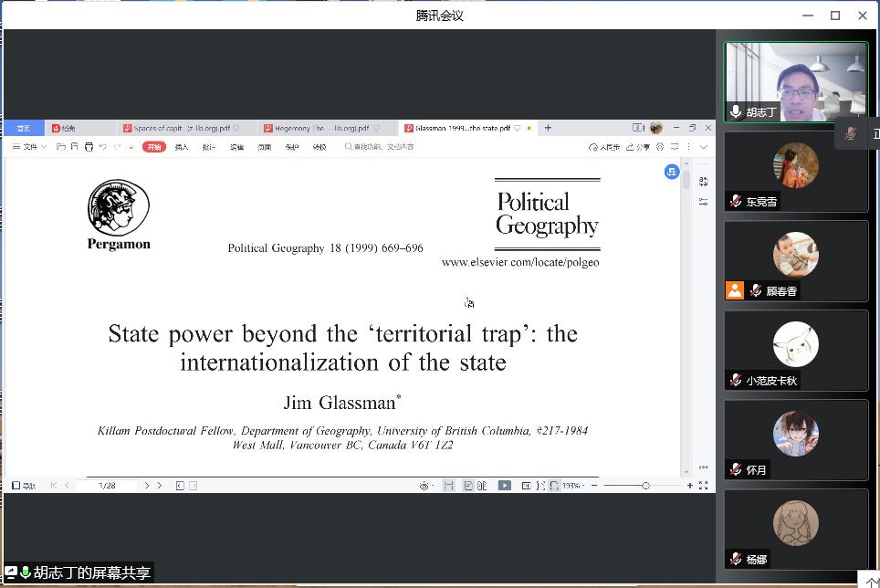This screenshot has height=588, width=880.
Task: Click the page number input field 1/28
Action: click(x=108, y=486)
